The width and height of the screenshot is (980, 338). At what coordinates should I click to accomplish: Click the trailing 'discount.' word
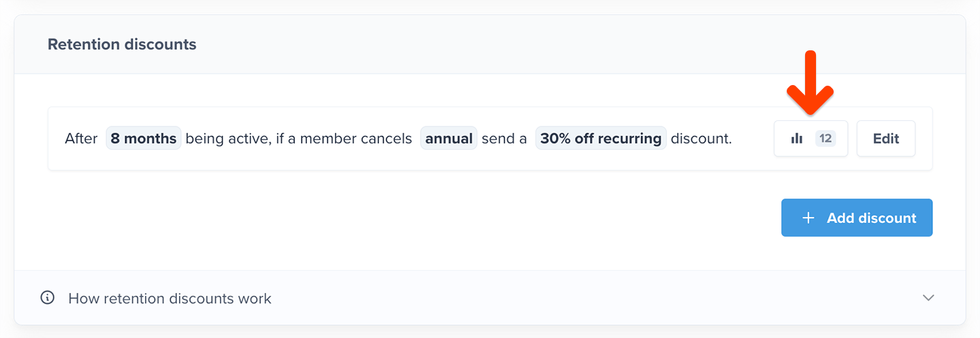click(x=701, y=139)
